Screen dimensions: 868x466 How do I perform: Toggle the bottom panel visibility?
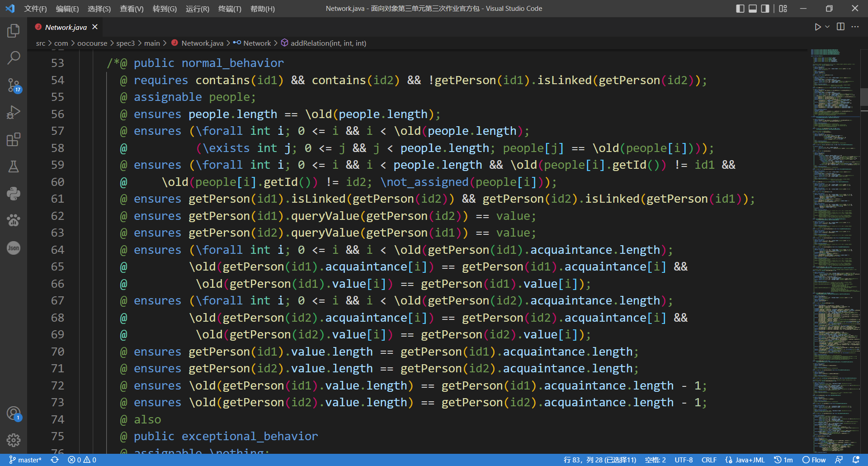point(753,9)
